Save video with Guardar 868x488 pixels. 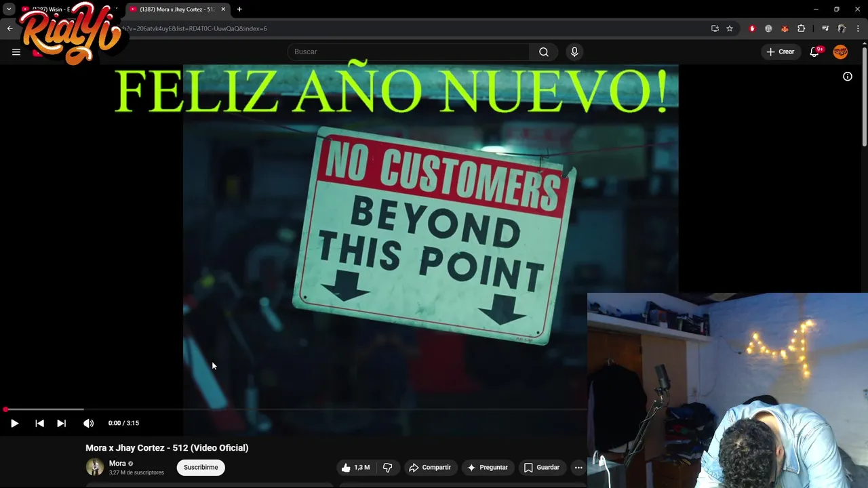pyautogui.click(x=541, y=467)
